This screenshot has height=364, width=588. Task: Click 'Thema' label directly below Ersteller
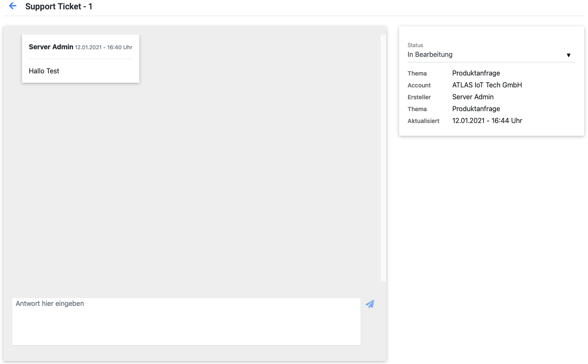[417, 109]
